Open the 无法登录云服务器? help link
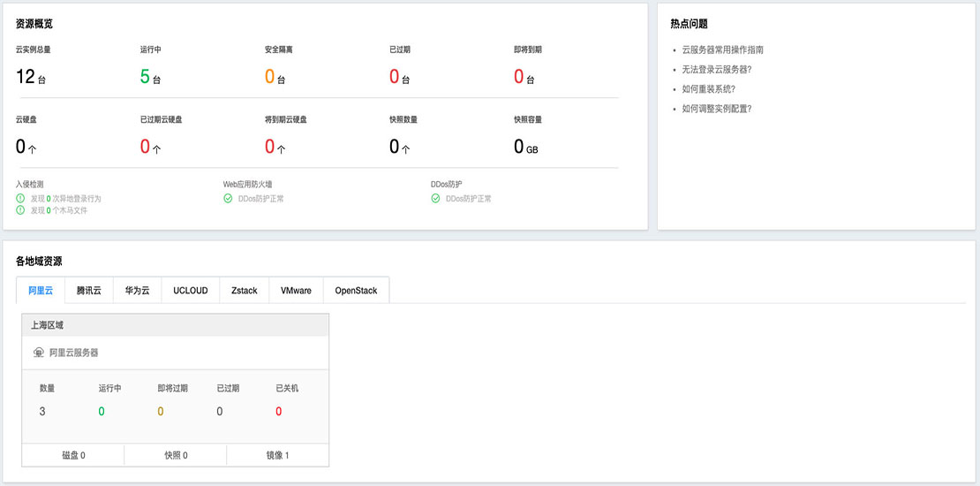This screenshot has height=486, width=980. coord(717,70)
